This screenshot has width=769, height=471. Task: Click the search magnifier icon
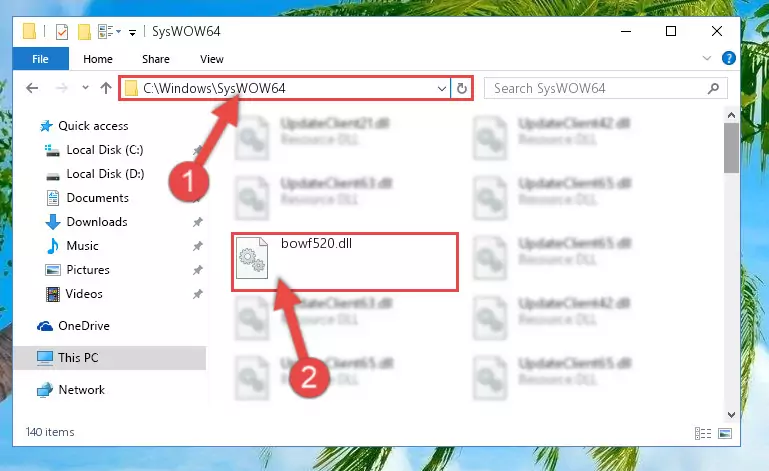(x=713, y=88)
